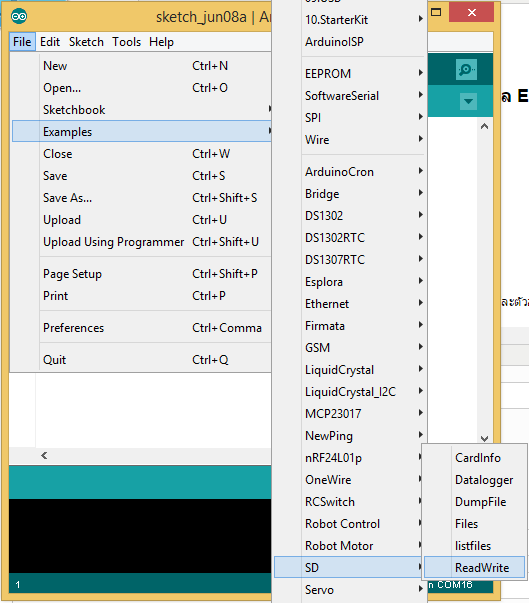
Task: Open the Help menu
Action: (161, 42)
